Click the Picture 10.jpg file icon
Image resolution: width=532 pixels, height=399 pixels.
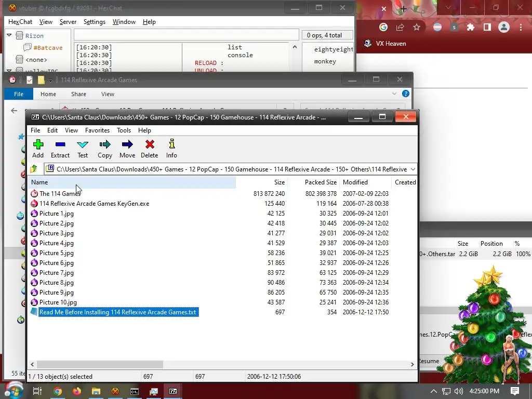point(34,302)
